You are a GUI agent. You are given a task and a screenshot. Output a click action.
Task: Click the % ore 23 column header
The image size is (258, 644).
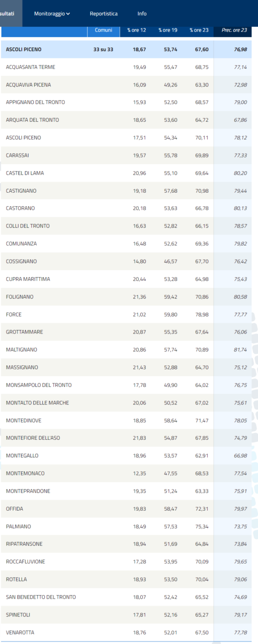tap(199, 30)
